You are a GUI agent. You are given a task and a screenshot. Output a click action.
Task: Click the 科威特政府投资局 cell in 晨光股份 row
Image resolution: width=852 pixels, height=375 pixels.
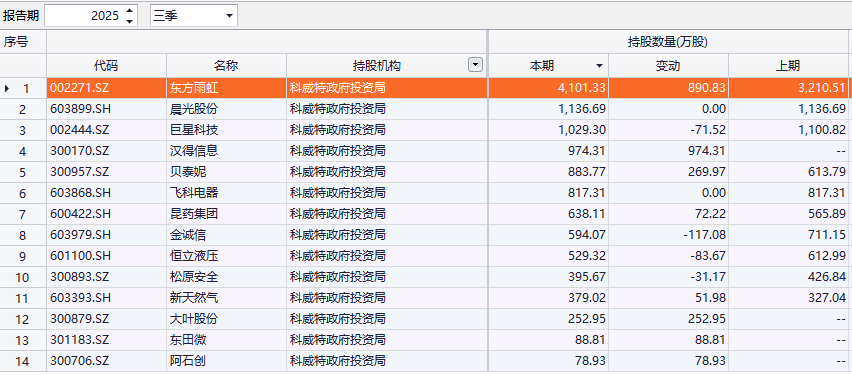[x=387, y=109]
